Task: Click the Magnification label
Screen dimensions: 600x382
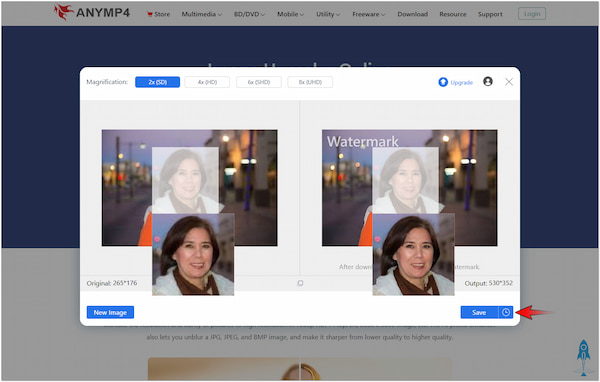Action: pos(107,82)
